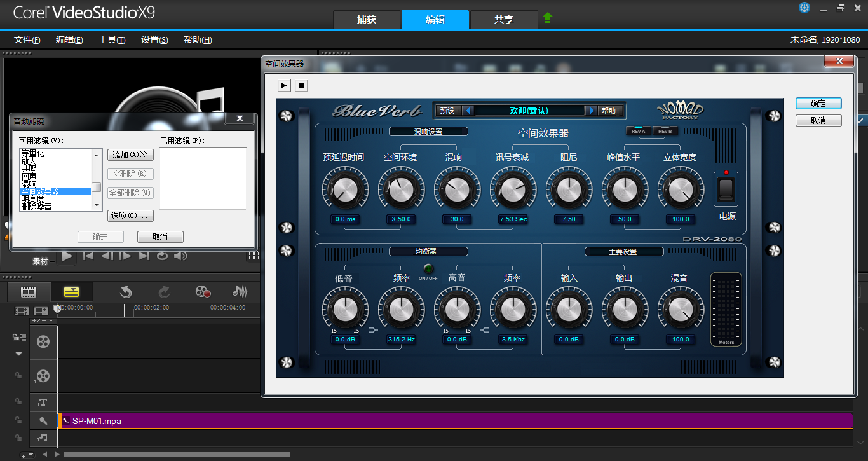Click the video track icon
The image size is (868, 461).
[x=43, y=341]
